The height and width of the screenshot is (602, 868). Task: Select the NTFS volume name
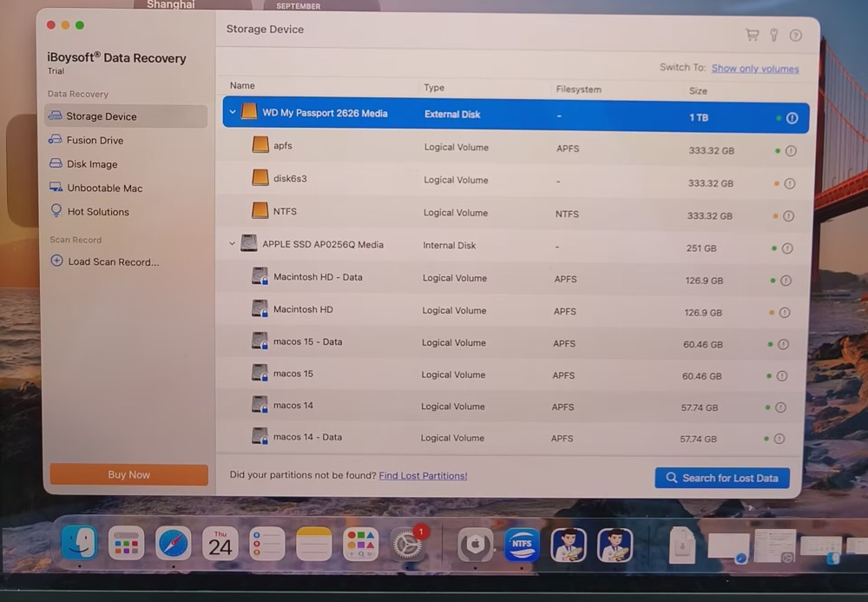coord(285,211)
